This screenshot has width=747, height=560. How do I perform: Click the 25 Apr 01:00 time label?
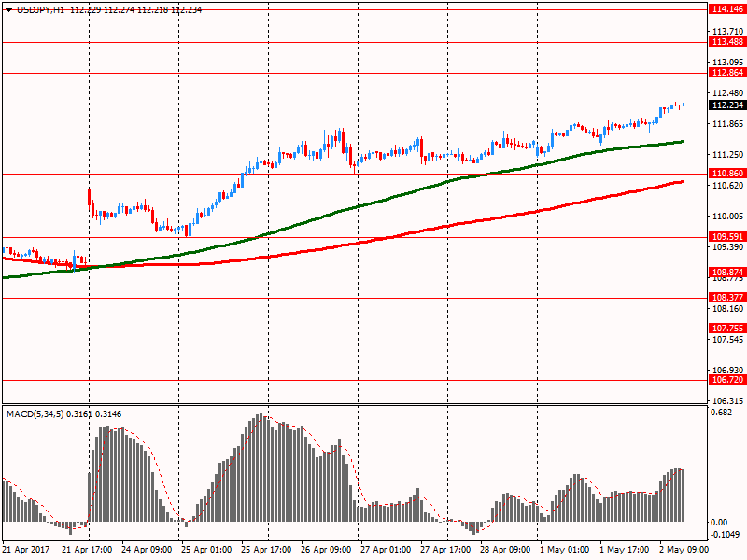point(206,550)
